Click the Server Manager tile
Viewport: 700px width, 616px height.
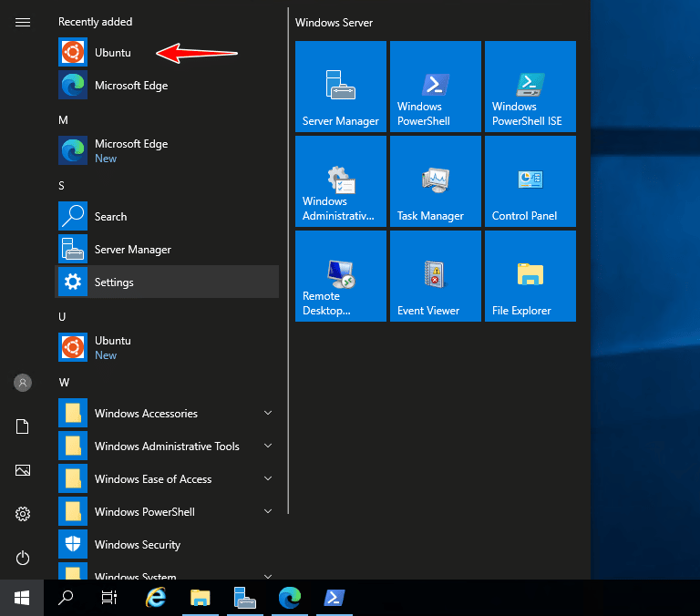[x=341, y=87]
